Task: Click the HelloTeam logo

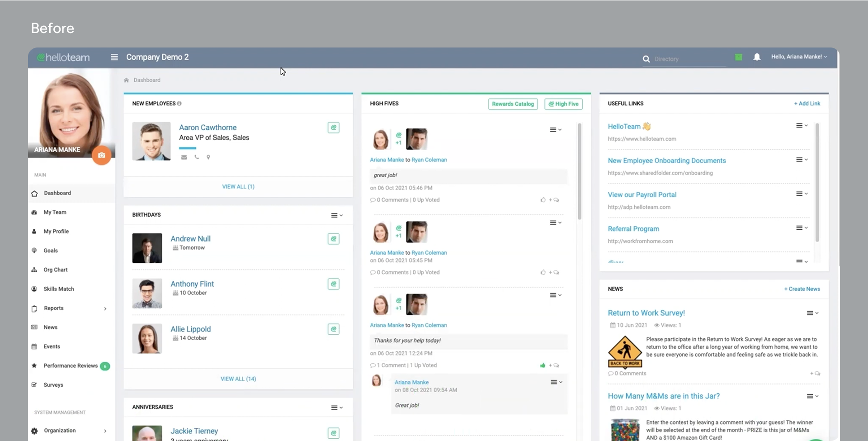Action: (63, 57)
